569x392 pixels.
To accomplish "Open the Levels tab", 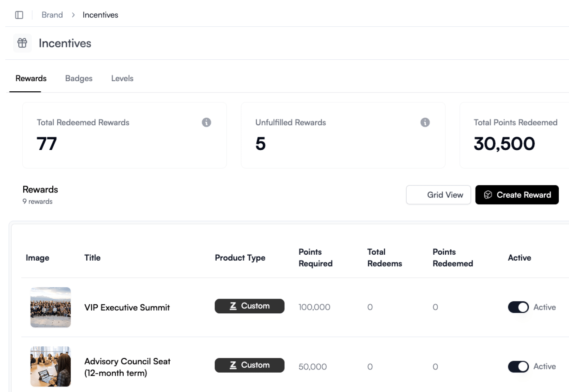I will click(x=122, y=78).
